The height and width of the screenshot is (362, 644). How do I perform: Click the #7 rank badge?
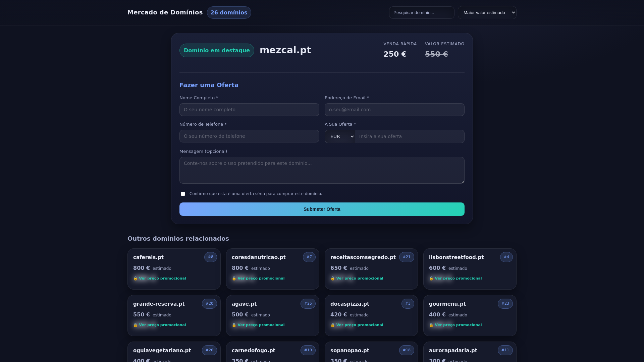coord(309,257)
